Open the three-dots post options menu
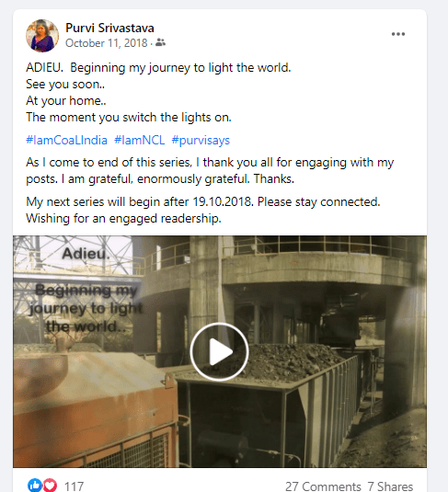448x492 pixels. pos(398,34)
